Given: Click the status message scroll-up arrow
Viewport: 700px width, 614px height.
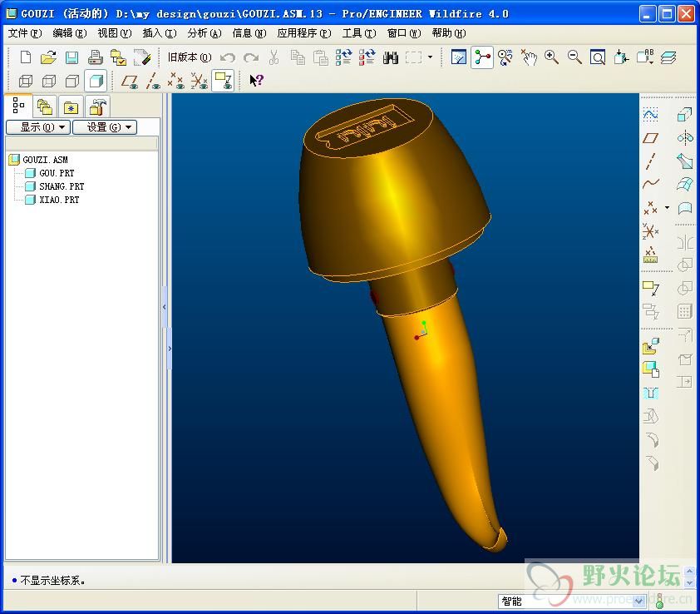Looking at the screenshot, I should pos(690,572).
